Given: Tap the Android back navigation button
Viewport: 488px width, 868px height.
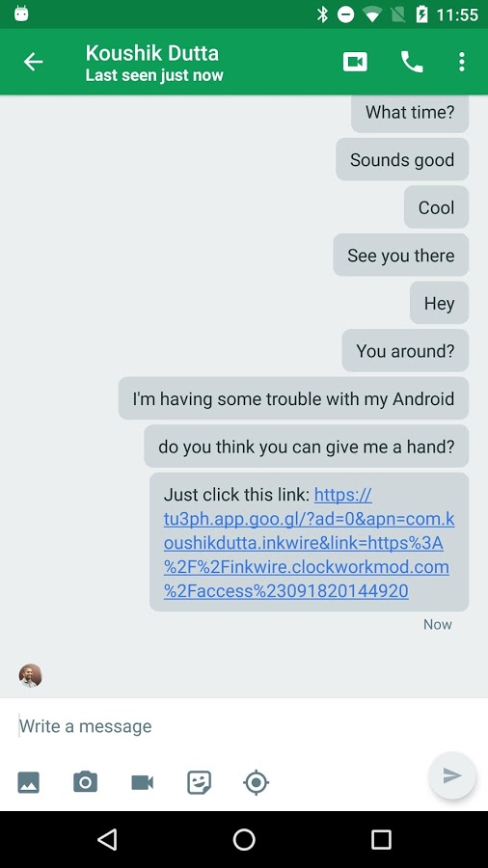Looking at the screenshot, I should pyautogui.click(x=107, y=839).
